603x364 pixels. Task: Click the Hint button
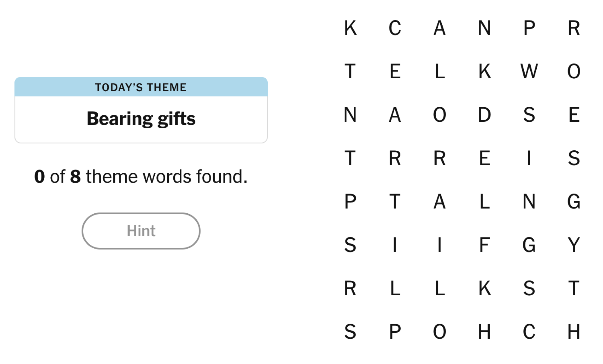click(141, 231)
